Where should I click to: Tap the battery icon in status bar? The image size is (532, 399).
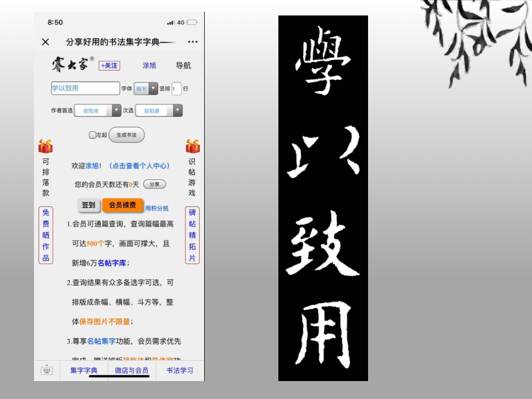192,22
